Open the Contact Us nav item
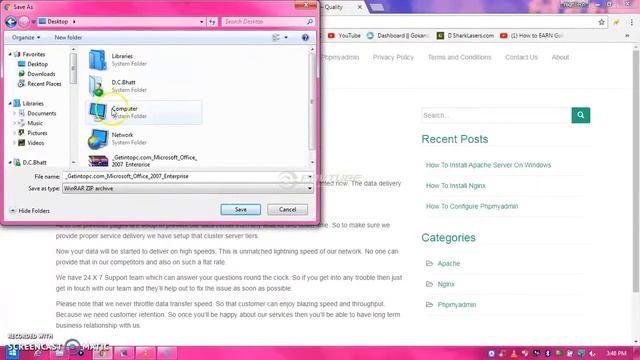Image resolution: width=640 pixels, height=360 pixels. (521, 58)
